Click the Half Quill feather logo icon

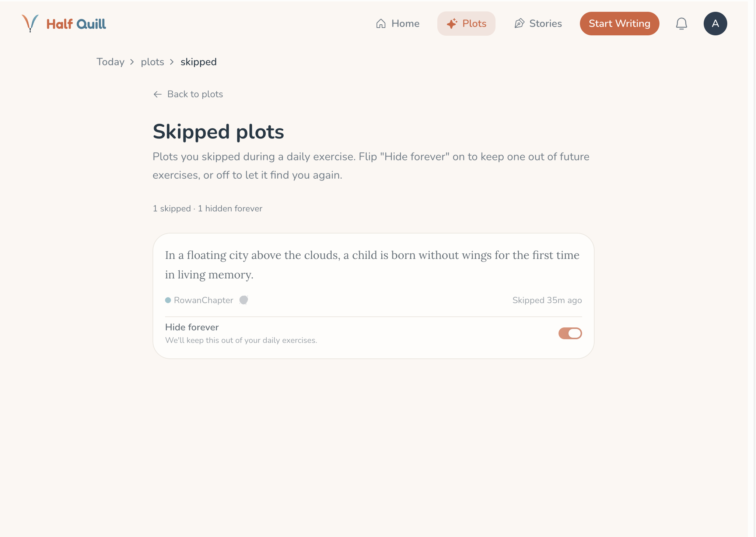[x=30, y=23]
